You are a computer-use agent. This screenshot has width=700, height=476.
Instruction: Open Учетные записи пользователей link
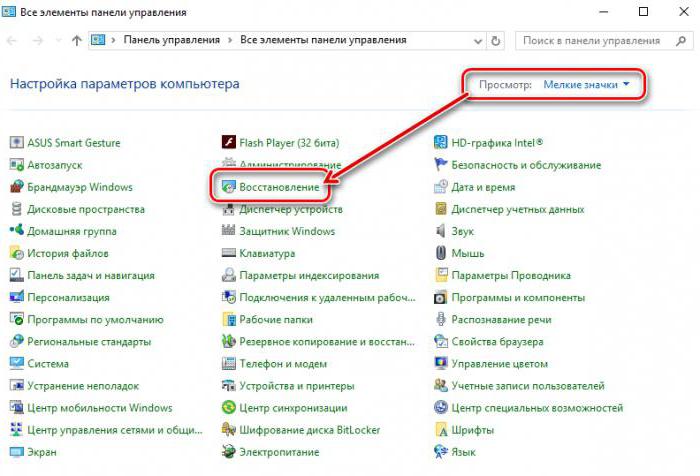coord(528,385)
